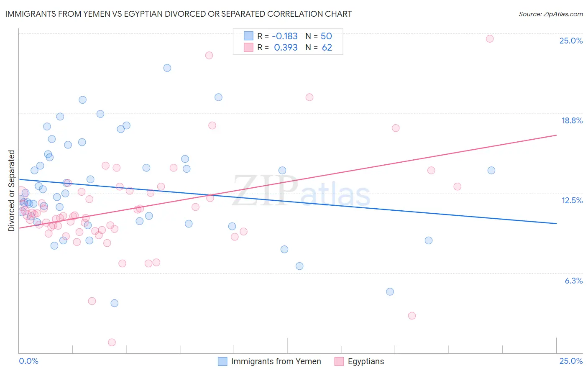Click the pink swatch in the R = 0.393 legend row
The image size is (588, 373).
(248, 47)
